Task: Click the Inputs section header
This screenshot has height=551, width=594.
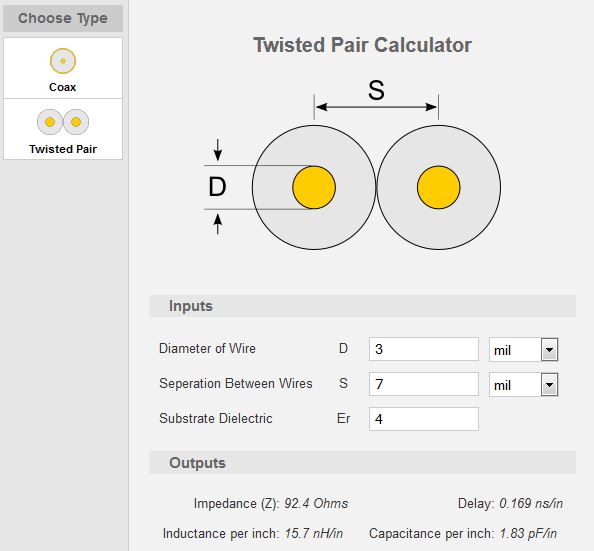Action: (x=362, y=306)
